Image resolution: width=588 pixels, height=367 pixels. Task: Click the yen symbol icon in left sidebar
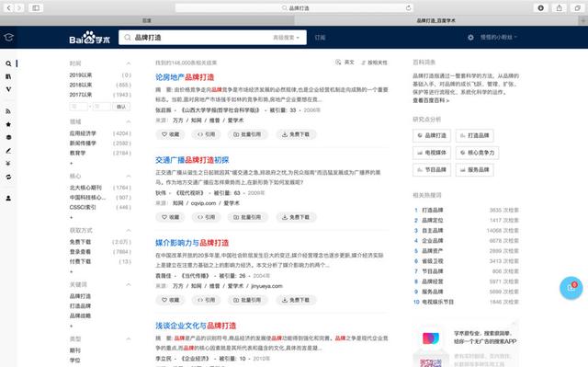click(x=8, y=163)
